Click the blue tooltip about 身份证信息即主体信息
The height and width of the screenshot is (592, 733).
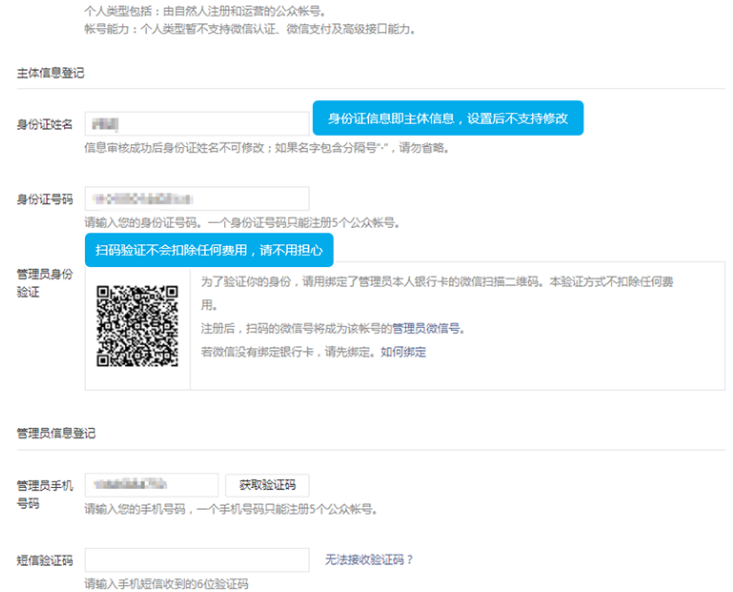tap(447, 118)
